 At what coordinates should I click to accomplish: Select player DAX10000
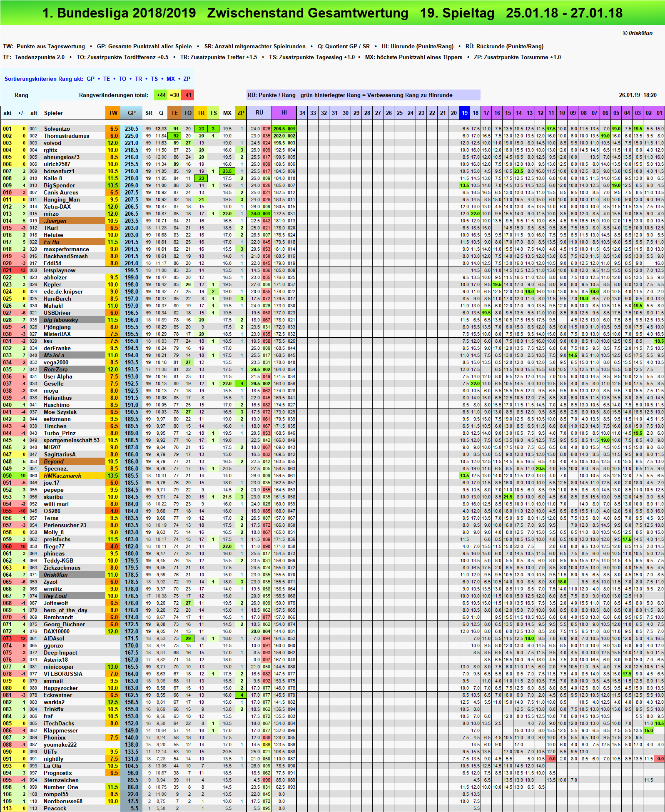57,631
